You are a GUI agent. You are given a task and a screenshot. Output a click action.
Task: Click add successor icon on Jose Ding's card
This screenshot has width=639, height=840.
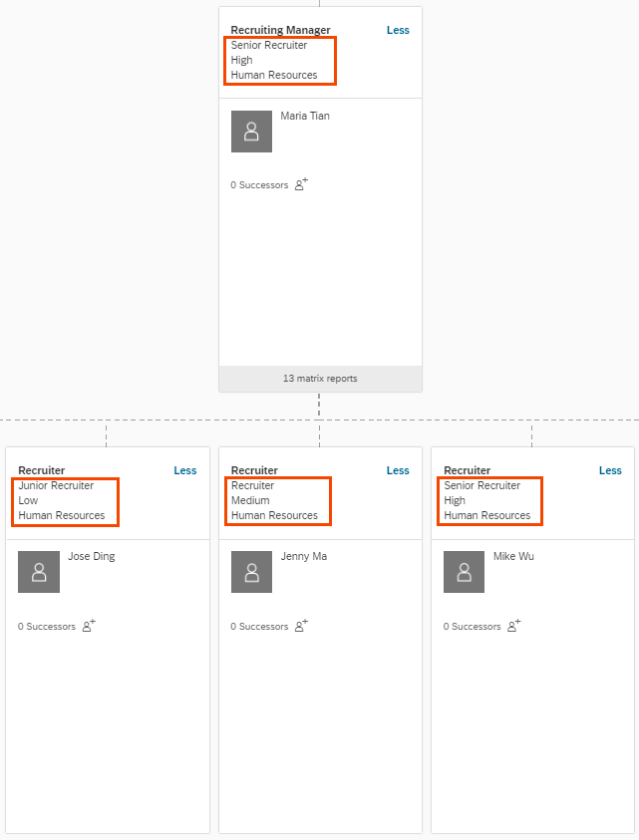point(89,626)
